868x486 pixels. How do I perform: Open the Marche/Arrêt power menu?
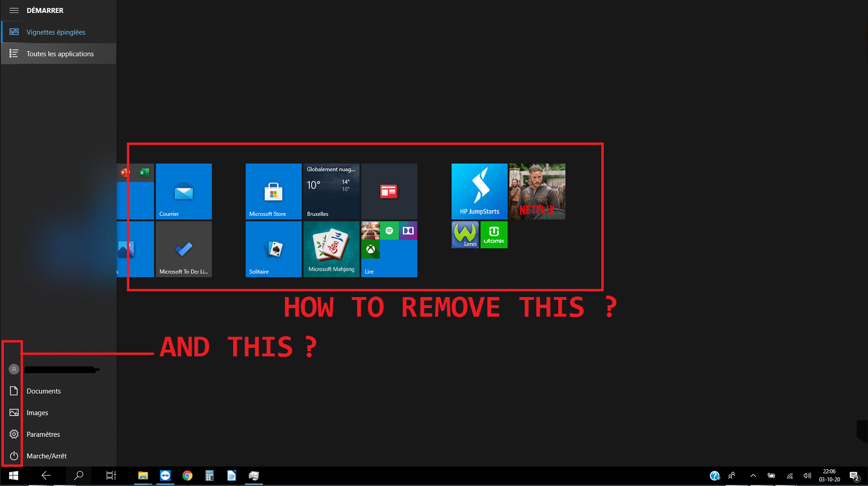click(58, 456)
